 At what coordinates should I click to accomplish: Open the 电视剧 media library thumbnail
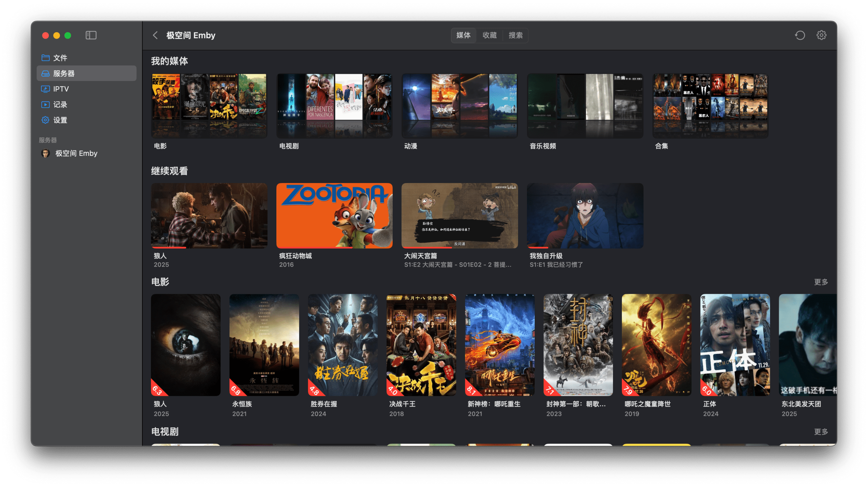pos(334,106)
